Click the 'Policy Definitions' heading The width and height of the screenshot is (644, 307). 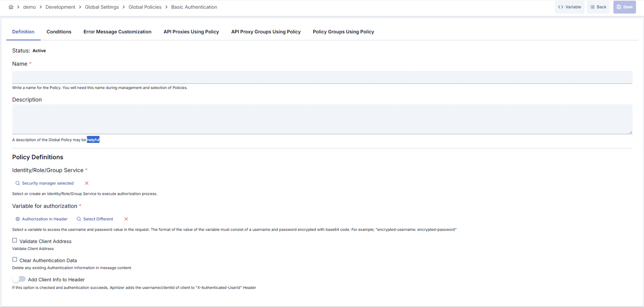(38, 157)
